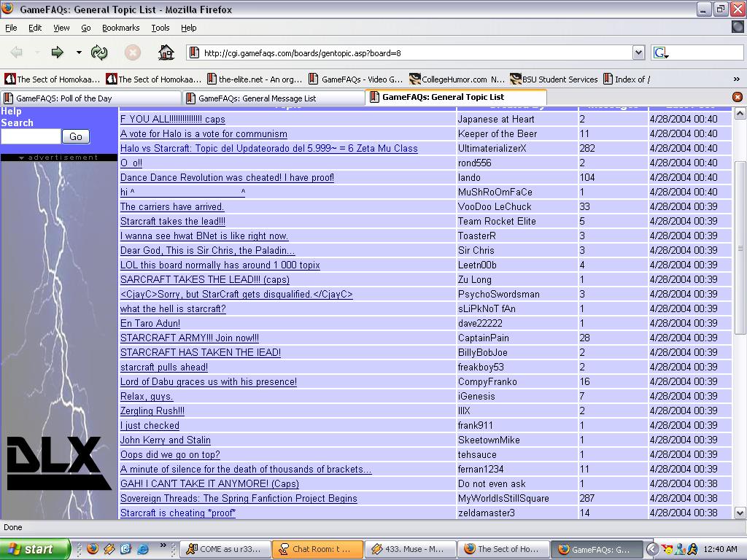Image resolution: width=747 pixels, height=560 pixels.
Task: Open GameFAQs - Video G... bookmark
Action: (356, 79)
